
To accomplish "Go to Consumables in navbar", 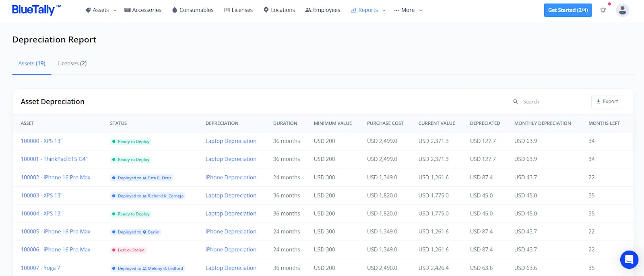I will coord(193,10).
